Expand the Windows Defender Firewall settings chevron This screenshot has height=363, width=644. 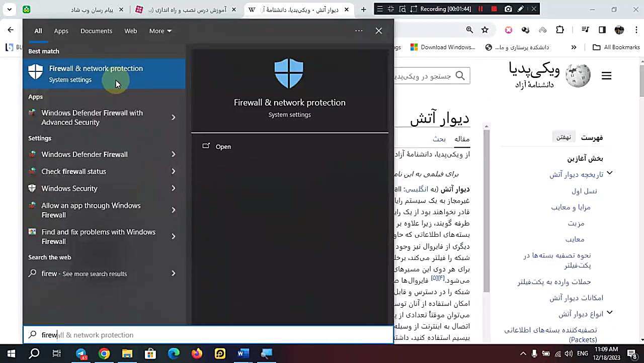coord(173,154)
